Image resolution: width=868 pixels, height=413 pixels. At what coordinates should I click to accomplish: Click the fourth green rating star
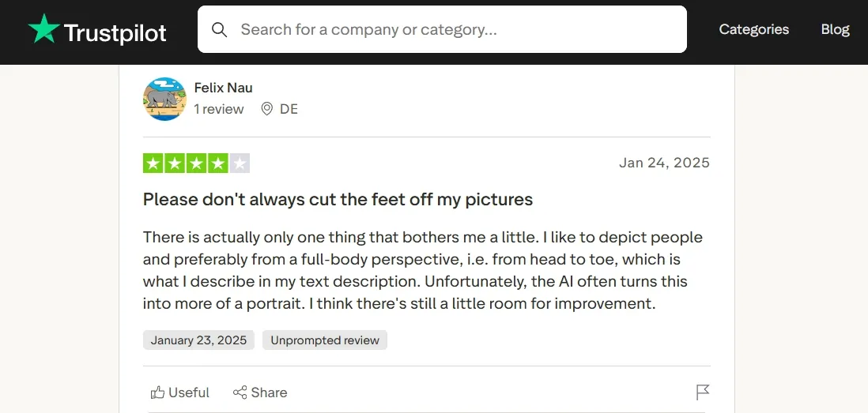click(218, 163)
